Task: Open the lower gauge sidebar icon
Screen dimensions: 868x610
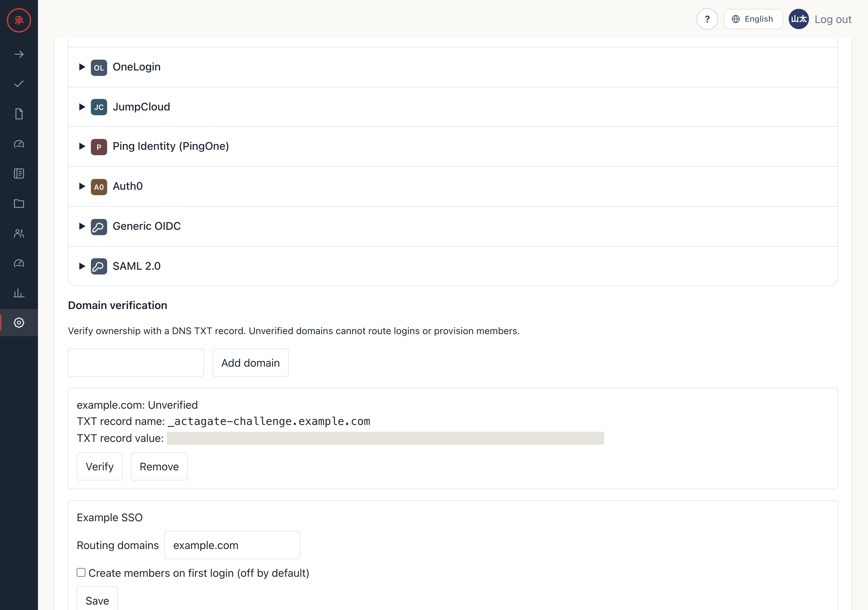Action: 19,263
